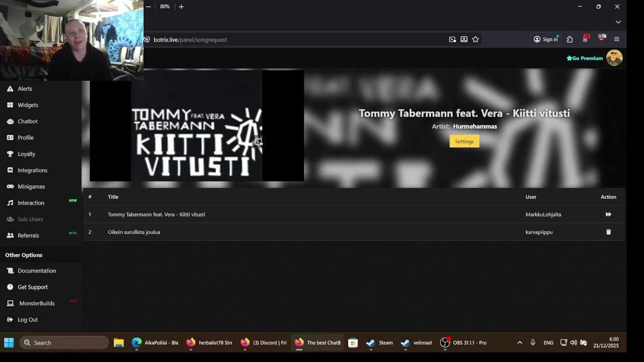Screen dimensions: 644x362
Task: Open song request Settings
Action: [464, 141]
